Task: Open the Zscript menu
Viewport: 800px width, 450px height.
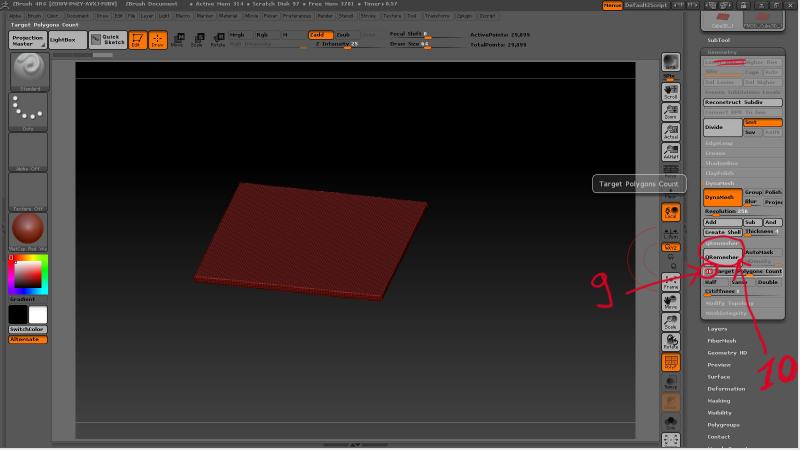Action: pyautogui.click(x=487, y=16)
